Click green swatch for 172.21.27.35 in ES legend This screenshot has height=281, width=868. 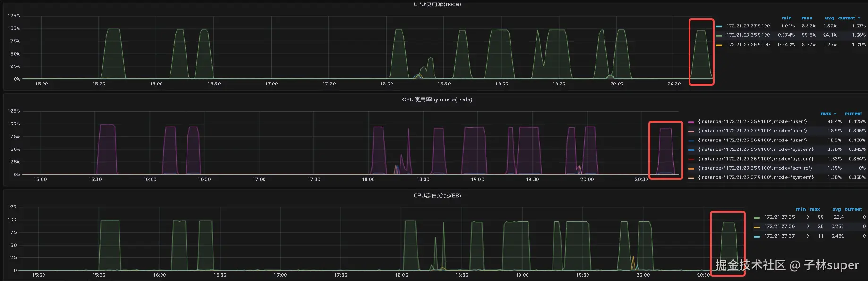[757, 218]
